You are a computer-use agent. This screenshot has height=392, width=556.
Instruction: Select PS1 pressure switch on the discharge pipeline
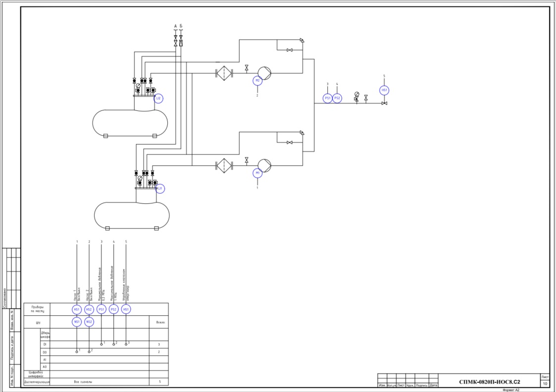(328, 98)
